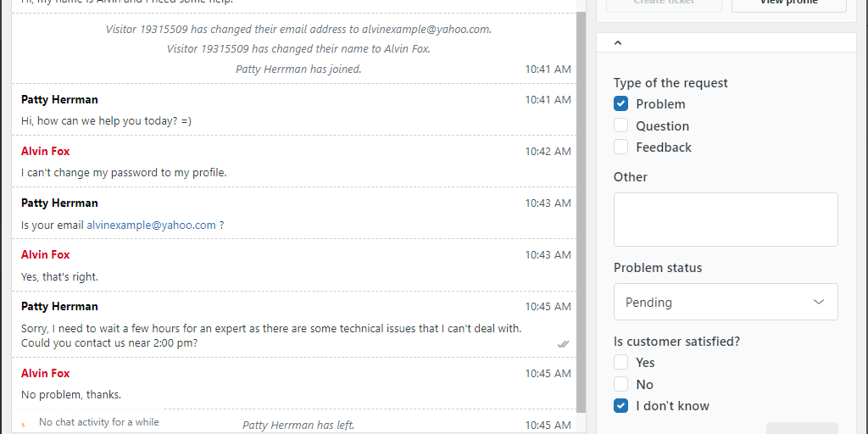Check the Feedback request type checkbox
The height and width of the screenshot is (434, 868).
[620, 147]
